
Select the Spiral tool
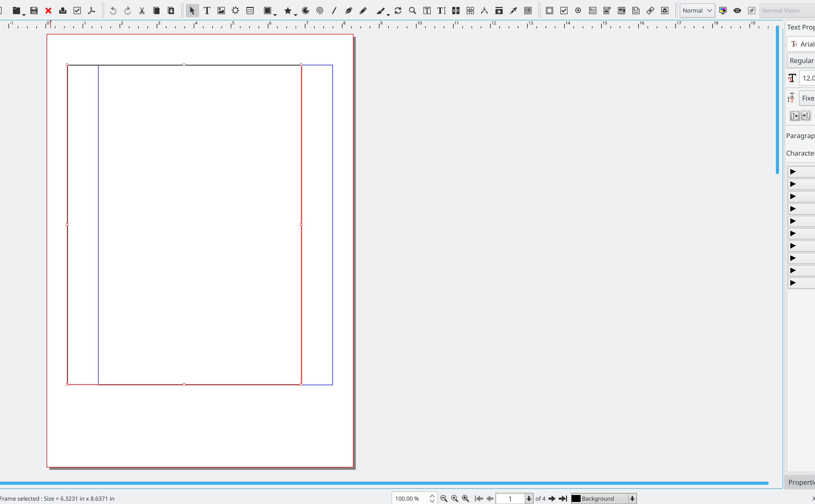[x=320, y=11]
